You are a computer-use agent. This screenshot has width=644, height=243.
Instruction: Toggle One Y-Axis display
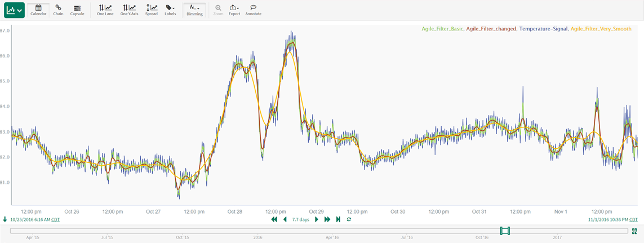[129, 10]
